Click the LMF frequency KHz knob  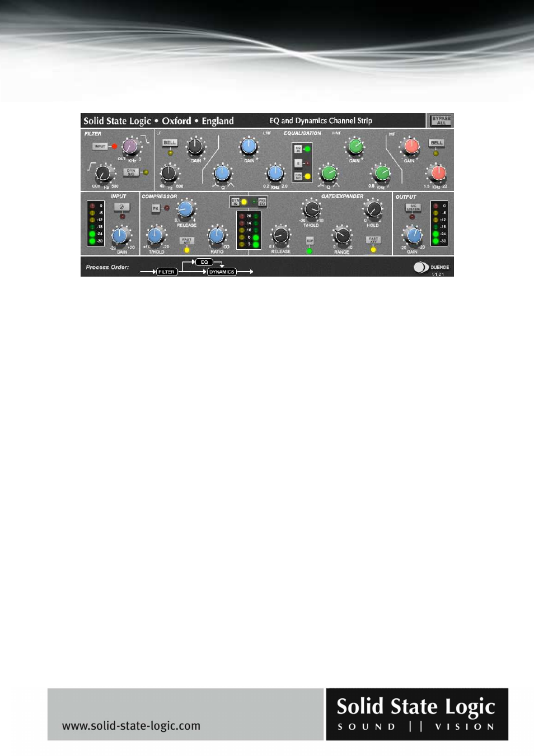coord(275,173)
